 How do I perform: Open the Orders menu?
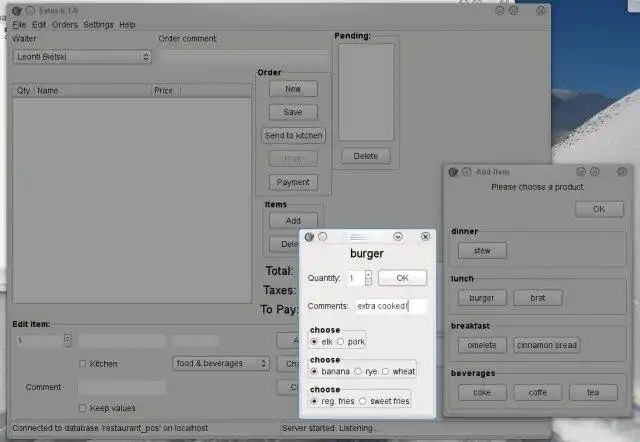[64, 25]
